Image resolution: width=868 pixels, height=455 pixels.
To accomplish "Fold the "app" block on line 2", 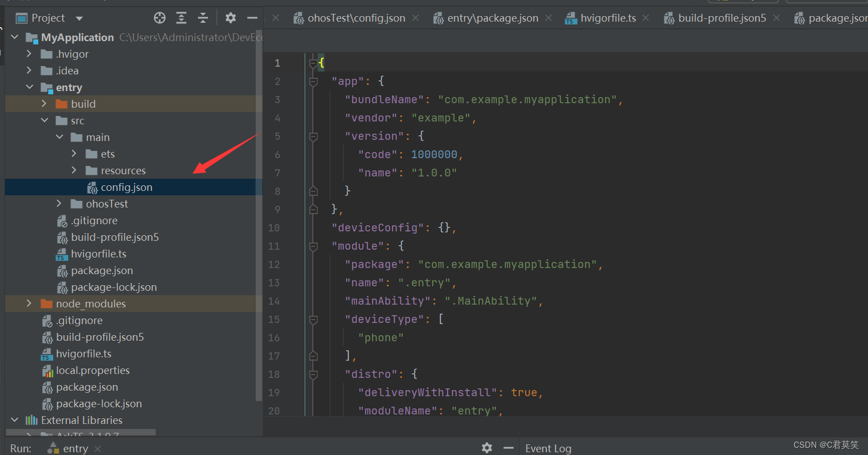I will tap(313, 82).
